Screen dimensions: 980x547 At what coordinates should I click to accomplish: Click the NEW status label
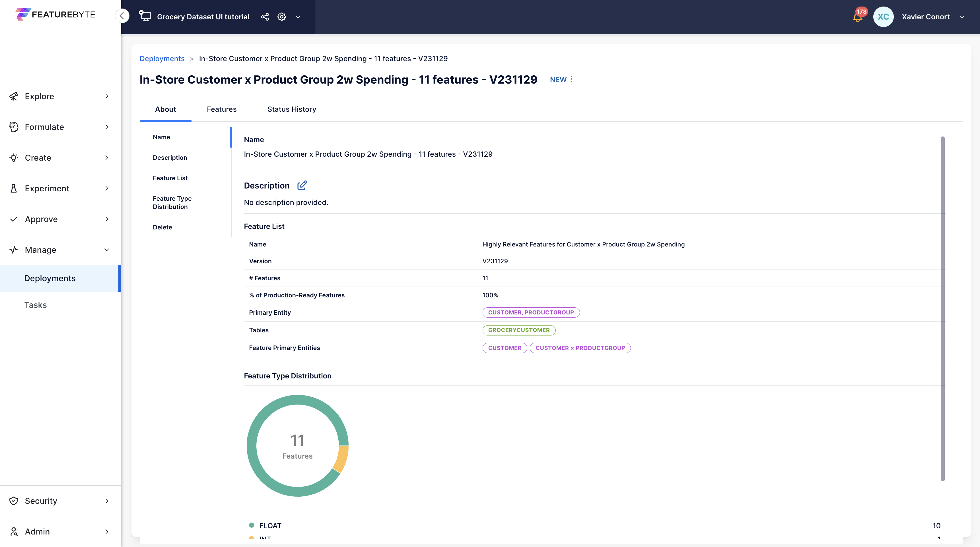(558, 79)
